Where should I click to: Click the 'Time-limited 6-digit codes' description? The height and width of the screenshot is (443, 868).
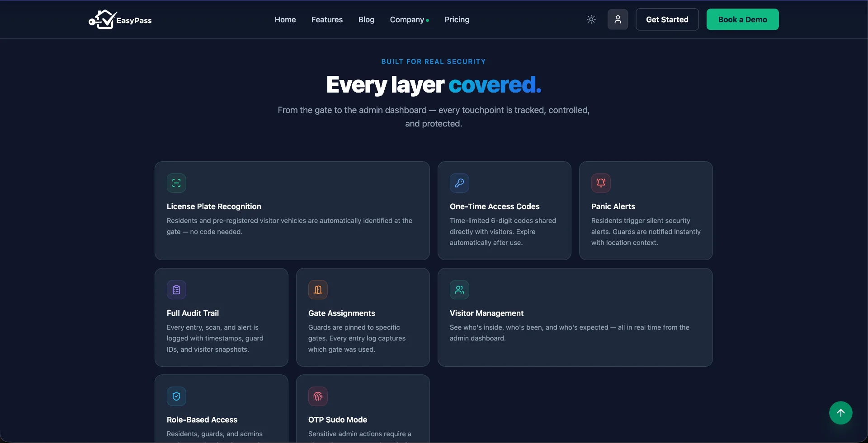pyautogui.click(x=503, y=232)
